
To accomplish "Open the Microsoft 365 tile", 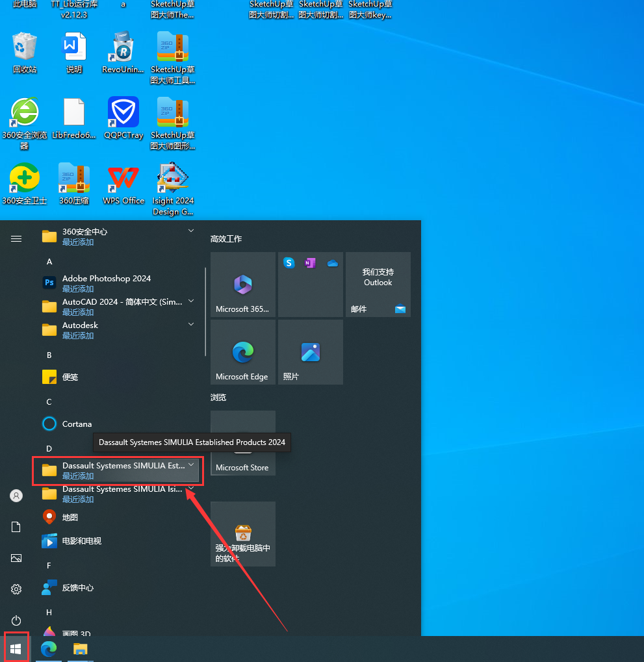I will tap(243, 285).
